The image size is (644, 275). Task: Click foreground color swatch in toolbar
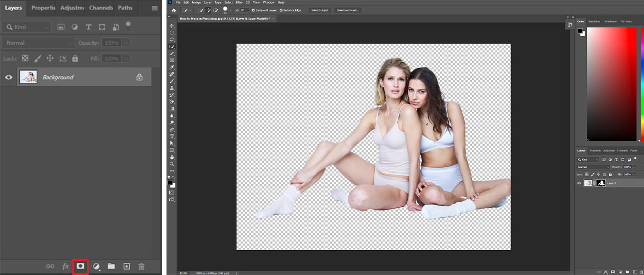pyautogui.click(x=170, y=182)
